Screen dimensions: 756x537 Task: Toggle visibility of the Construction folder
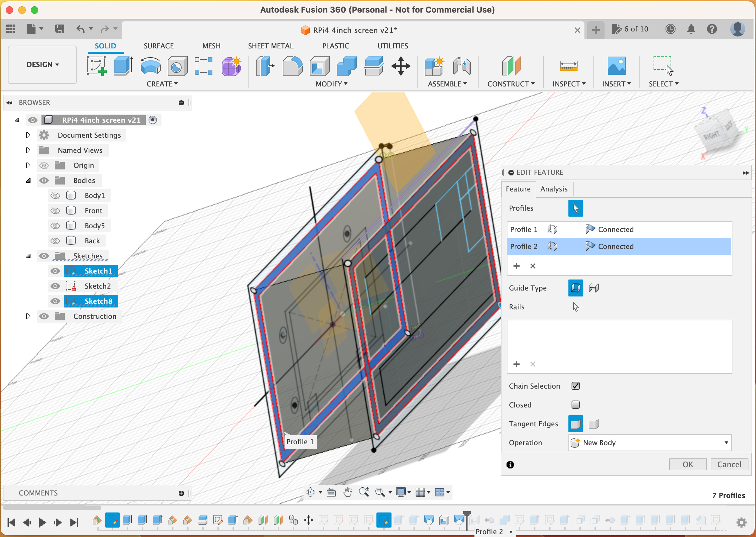coord(44,316)
